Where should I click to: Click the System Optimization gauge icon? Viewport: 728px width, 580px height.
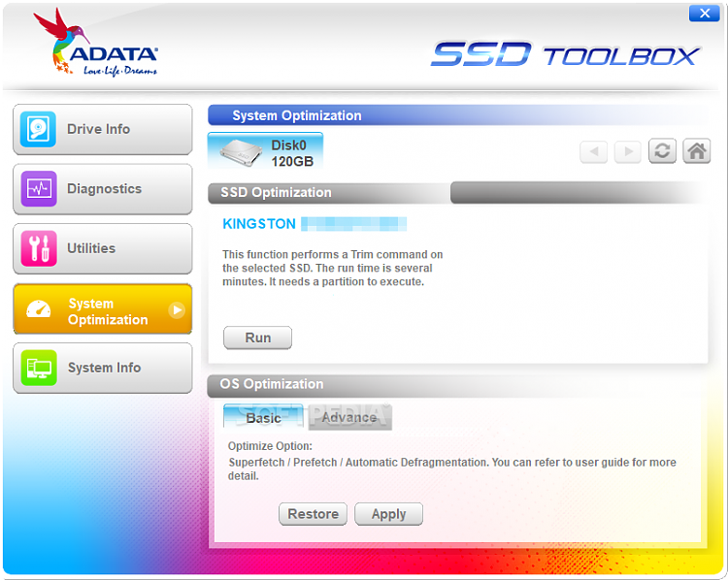tap(39, 309)
